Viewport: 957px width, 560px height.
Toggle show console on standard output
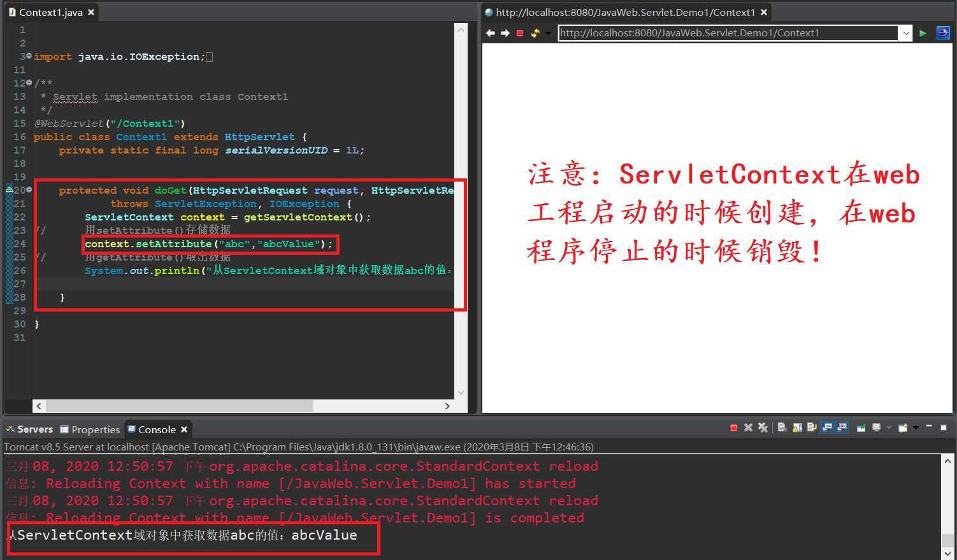tap(827, 428)
